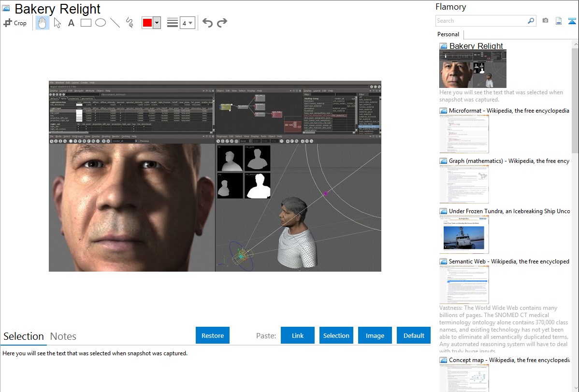This screenshot has width=579, height=392.
Task: Select the freehand scribble tool
Action: pyautogui.click(x=130, y=23)
